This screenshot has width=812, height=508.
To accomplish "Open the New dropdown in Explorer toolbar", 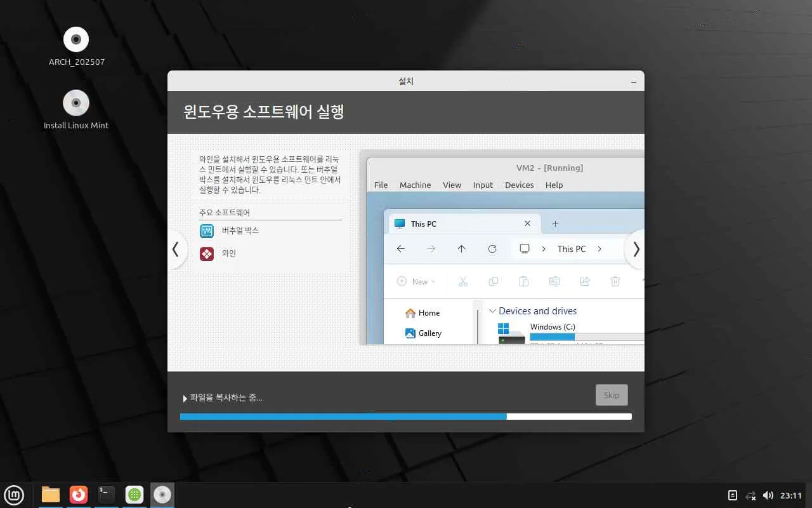I will [416, 281].
